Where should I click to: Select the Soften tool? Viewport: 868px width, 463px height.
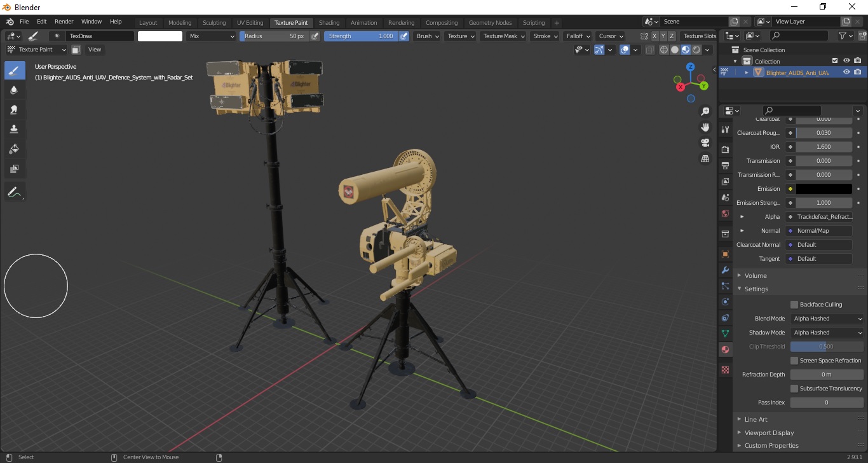15,90
